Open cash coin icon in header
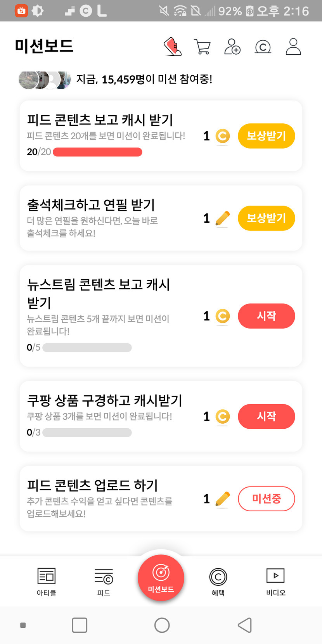The height and width of the screenshot is (644, 322). (263, 47)
